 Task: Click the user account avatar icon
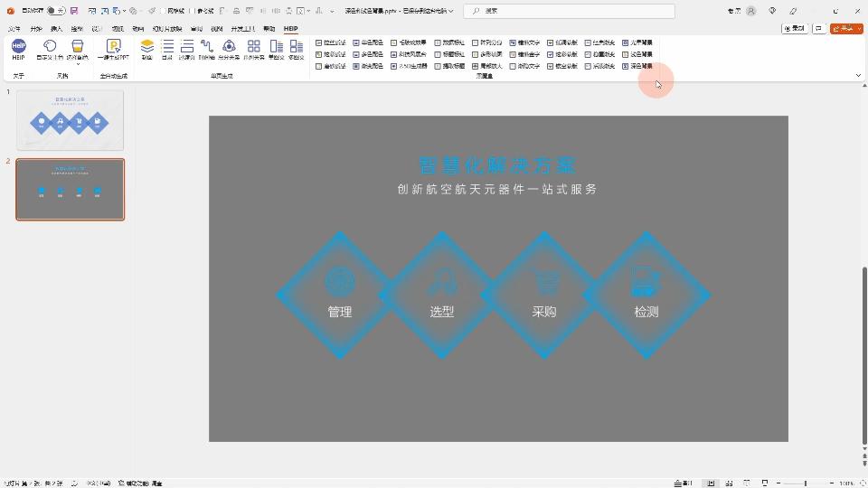pos(750,11)
